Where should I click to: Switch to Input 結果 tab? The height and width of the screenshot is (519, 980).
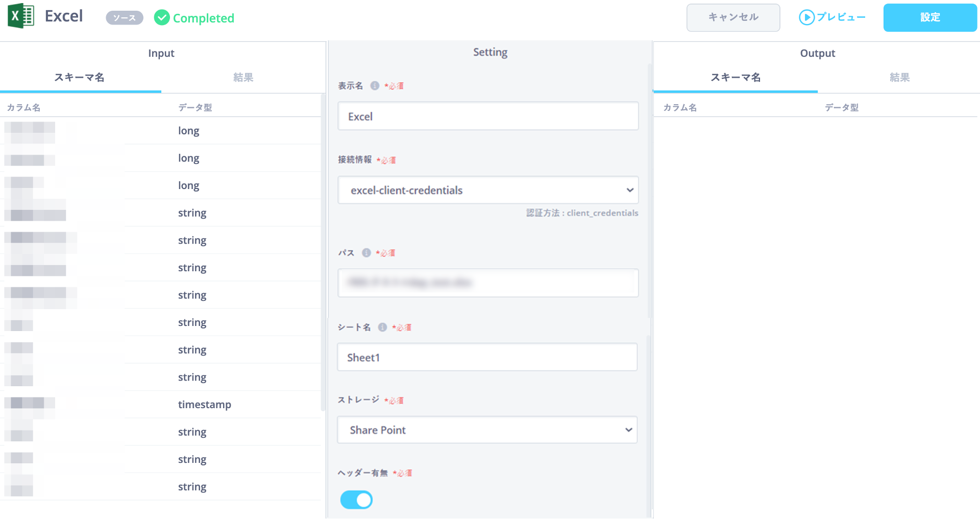point(243,77)
